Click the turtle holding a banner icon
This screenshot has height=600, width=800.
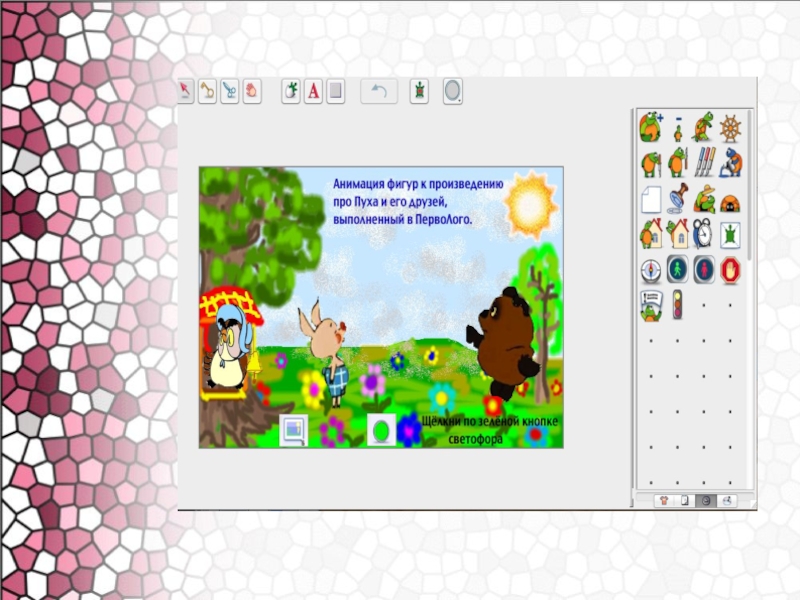pos(651,305)
